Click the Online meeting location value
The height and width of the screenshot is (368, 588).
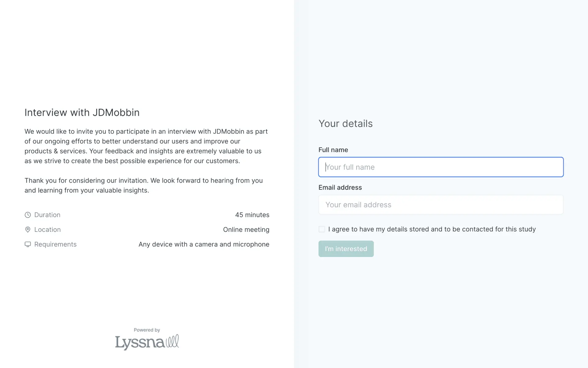pos(246,230)
